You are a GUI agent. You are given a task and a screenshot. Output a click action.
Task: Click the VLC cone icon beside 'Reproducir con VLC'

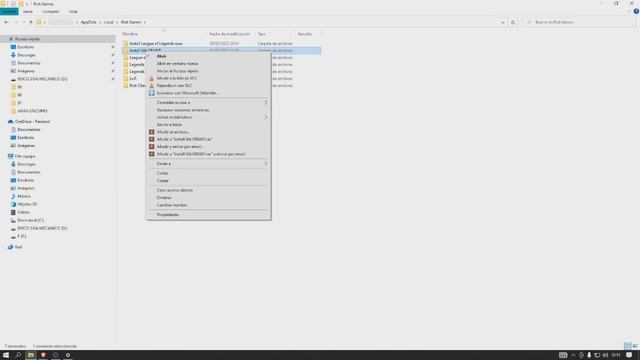151,85
